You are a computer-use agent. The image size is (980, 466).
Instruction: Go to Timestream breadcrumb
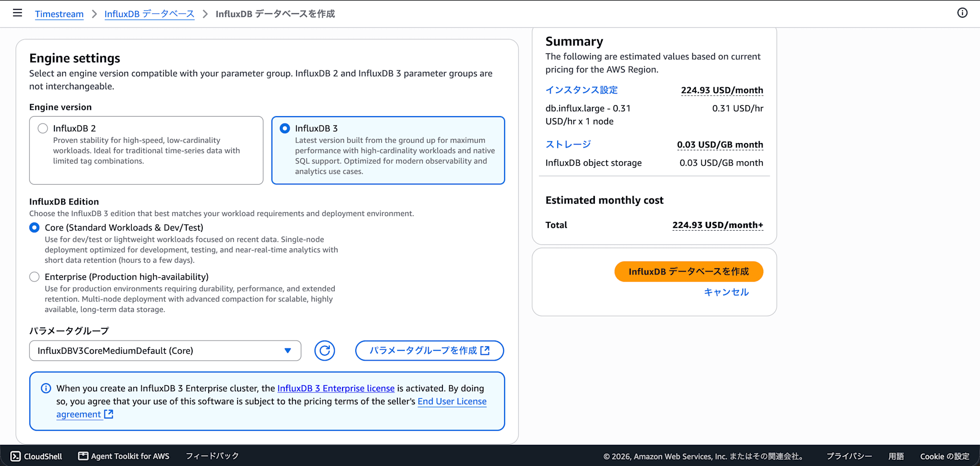tap(59, 14)
